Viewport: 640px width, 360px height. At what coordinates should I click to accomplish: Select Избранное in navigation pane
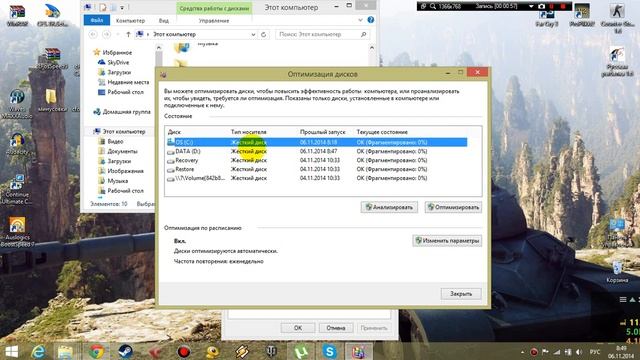point(117,53)
